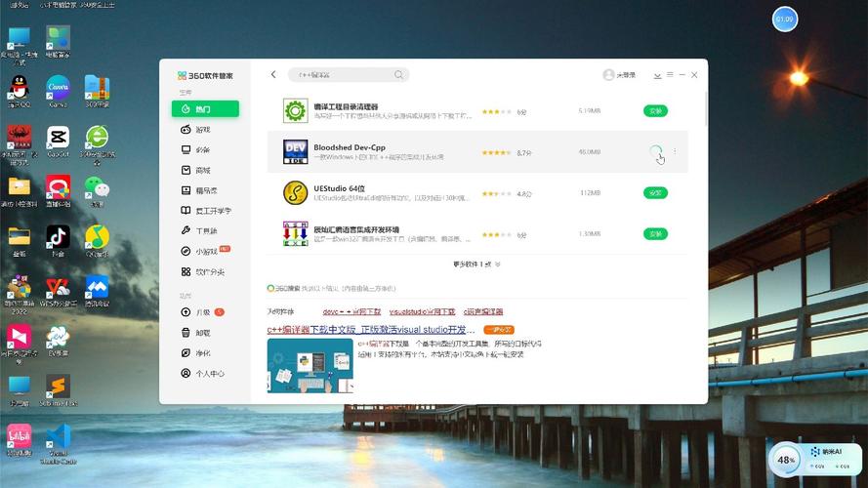Click the visual studio related search link
Image resolution: width=868 pixels, height=488 pixels.
click(x=422, y=312)
